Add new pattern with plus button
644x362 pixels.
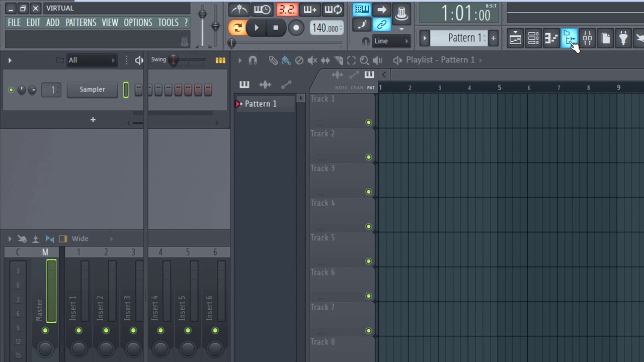click(493, 38)
